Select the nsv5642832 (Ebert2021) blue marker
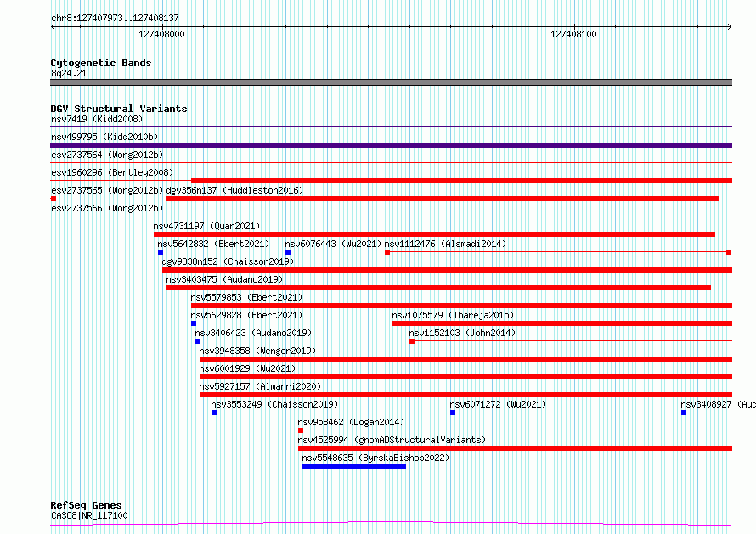This screenshot has width=756, height=534. [x=161, y=252]
